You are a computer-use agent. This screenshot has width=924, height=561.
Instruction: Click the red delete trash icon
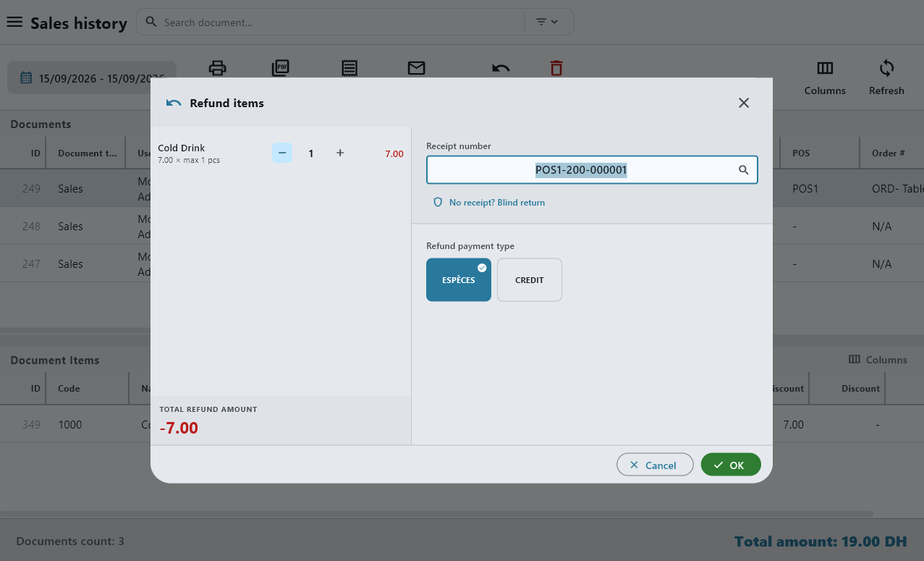tap(556, 68)
